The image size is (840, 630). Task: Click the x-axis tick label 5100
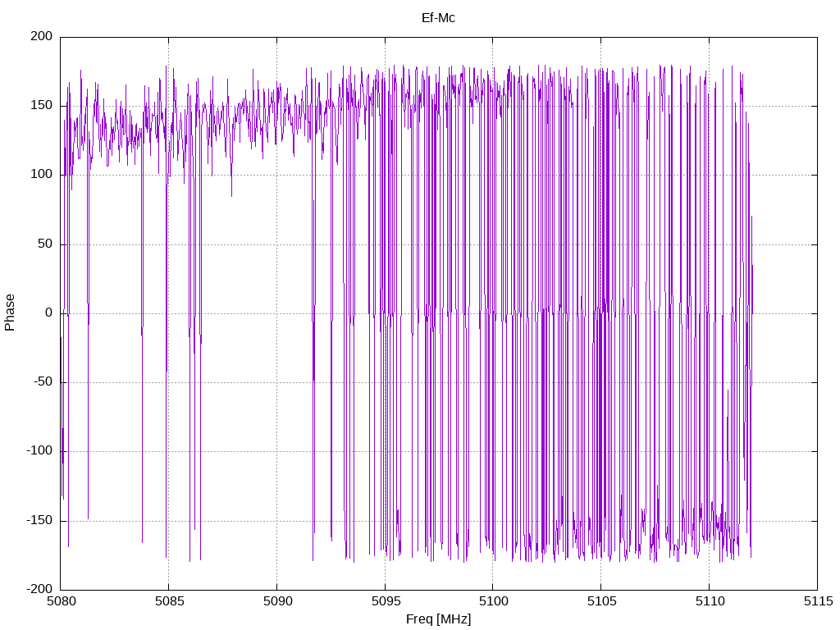[x=493, y=601]
